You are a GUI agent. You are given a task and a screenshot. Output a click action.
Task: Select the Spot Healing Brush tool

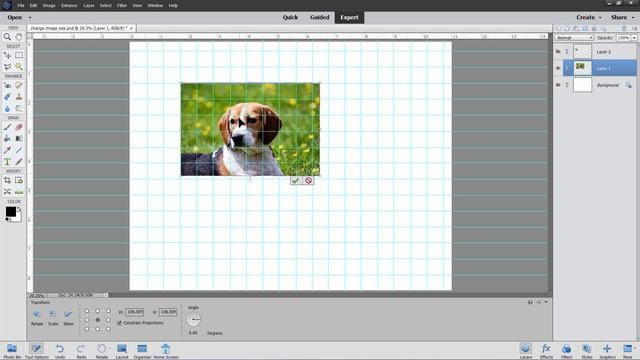[19, 85]
